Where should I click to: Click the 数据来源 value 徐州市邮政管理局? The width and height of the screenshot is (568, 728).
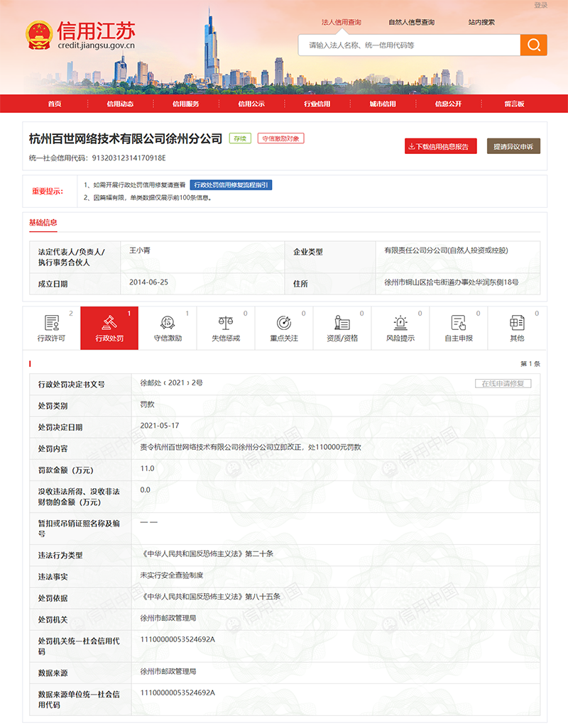[x=168, y=671]
